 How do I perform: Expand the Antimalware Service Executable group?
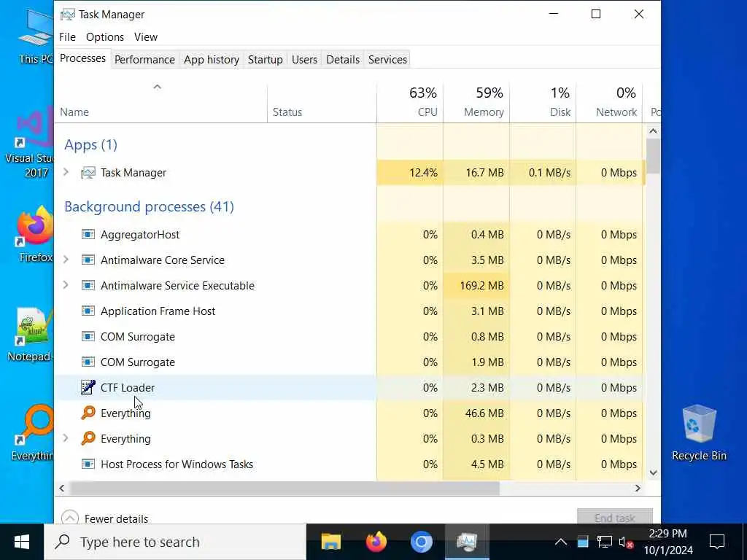tap(66, 285)
